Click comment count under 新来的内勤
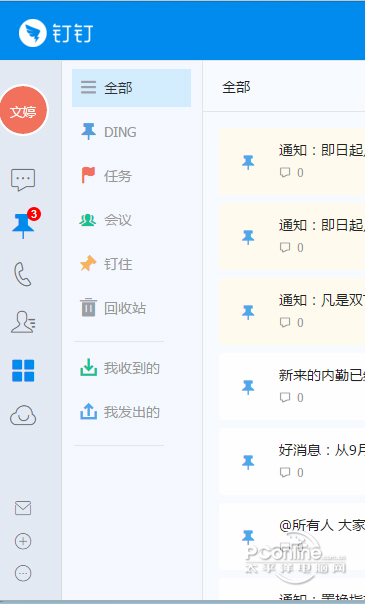Screen dimensions: 365x604 pyautogui.click(x=292, y=398)
